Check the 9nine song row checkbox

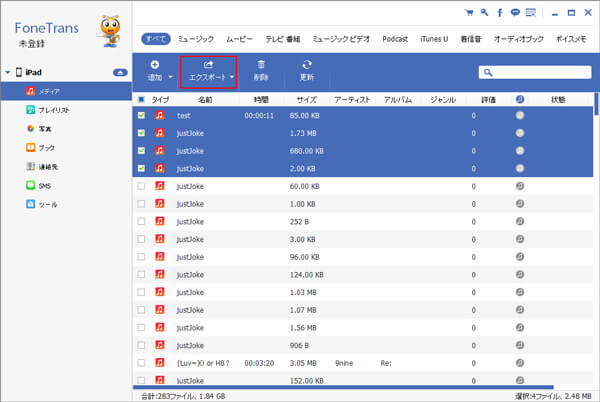click(141, 363)
